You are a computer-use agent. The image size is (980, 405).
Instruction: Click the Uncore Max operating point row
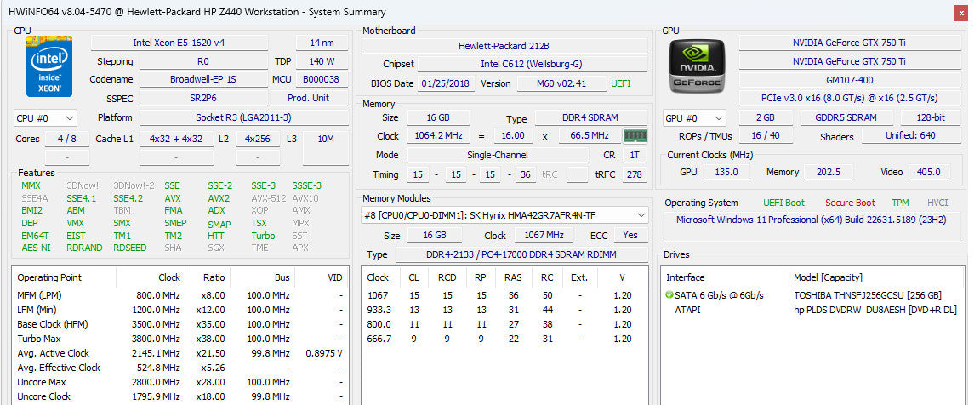click(180, 382)
